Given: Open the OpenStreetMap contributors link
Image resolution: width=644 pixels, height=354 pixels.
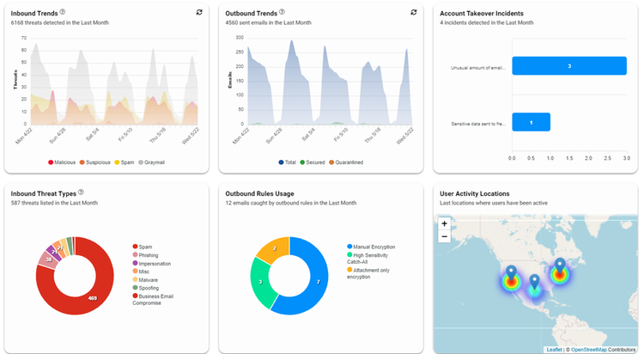Looking at the screenshot, I should point(588,350).
